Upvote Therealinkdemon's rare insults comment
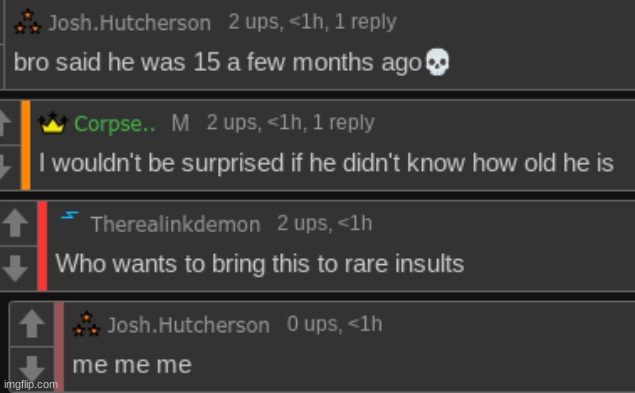This screenshot has height=393, width=635. 15,222
